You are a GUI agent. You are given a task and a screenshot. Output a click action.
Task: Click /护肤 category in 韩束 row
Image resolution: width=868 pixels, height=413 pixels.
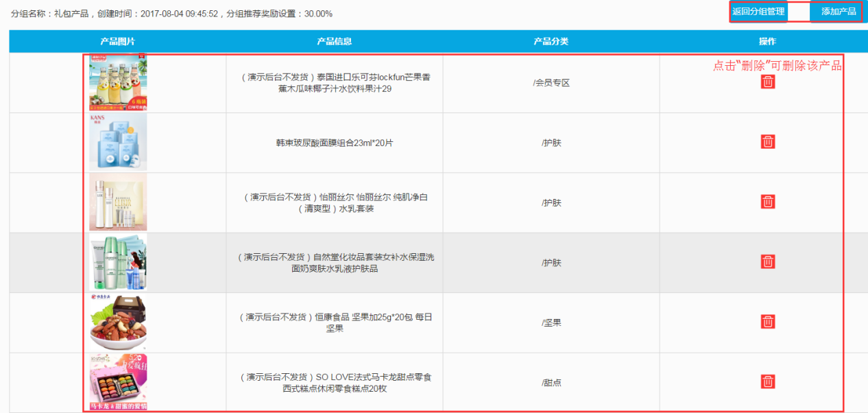click(551, 143)
